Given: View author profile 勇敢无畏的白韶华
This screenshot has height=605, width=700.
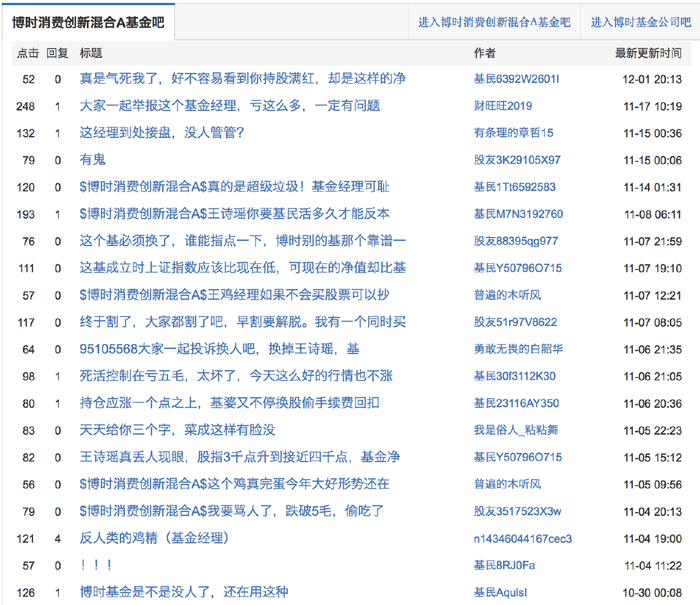Looking at the screenshot, I should coord(518,349).
